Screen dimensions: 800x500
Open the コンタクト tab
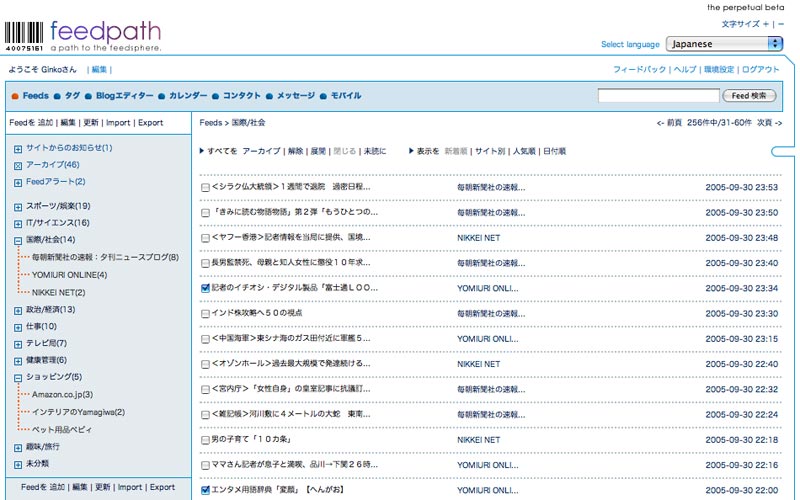(x=242, y=95)
